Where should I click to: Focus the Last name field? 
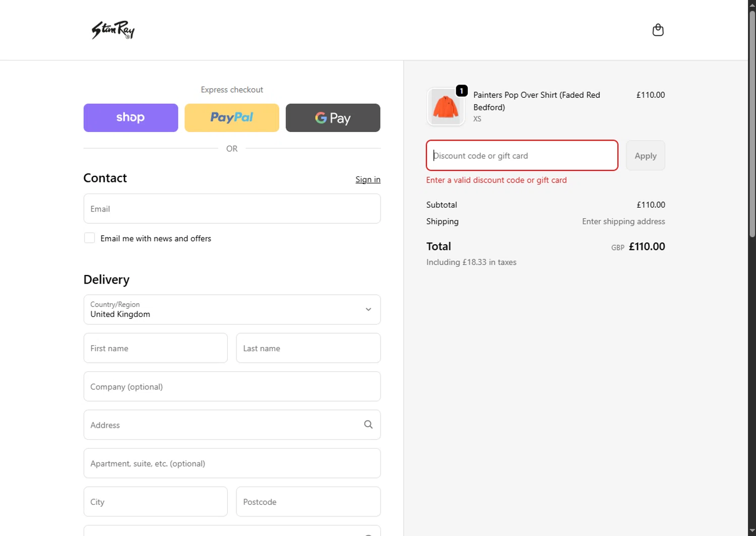pos(308,348)
